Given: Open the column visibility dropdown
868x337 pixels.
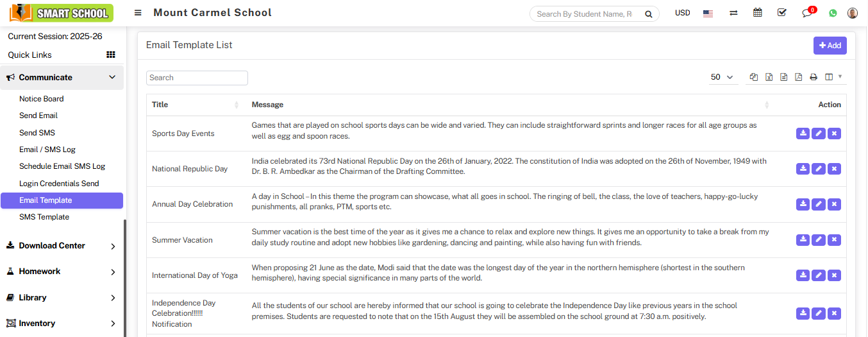Looking at the screenshot, I should (833, 77).
